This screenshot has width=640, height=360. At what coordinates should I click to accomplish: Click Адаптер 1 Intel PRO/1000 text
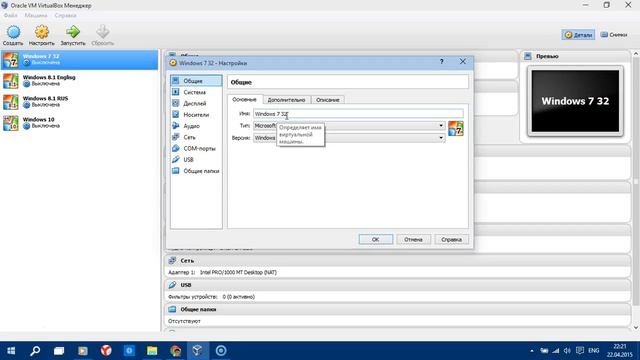click(222, 272)
